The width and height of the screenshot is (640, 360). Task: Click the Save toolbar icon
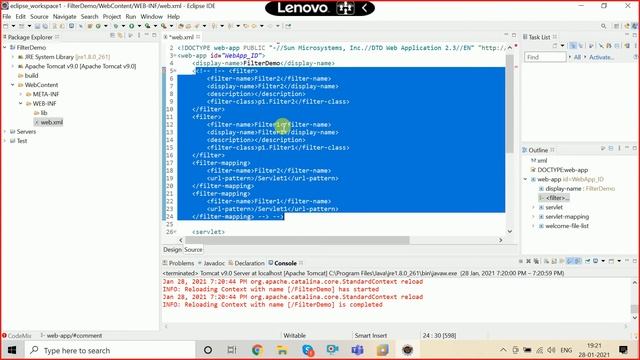37,26
